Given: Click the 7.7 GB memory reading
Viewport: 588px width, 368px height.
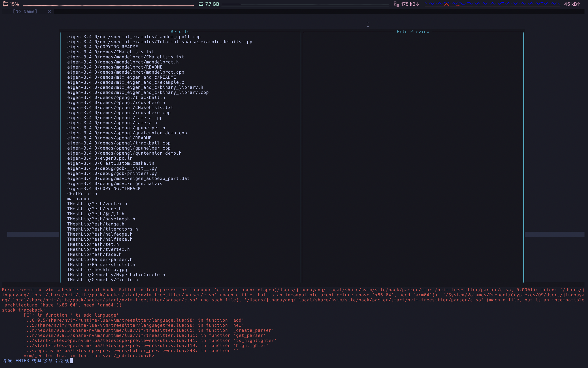Looking at the screenshot, I should point(212,4).
